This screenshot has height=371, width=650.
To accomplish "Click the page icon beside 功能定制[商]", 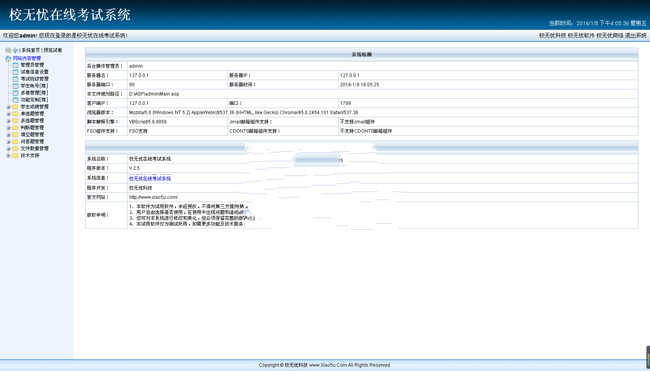I will 15,100.
